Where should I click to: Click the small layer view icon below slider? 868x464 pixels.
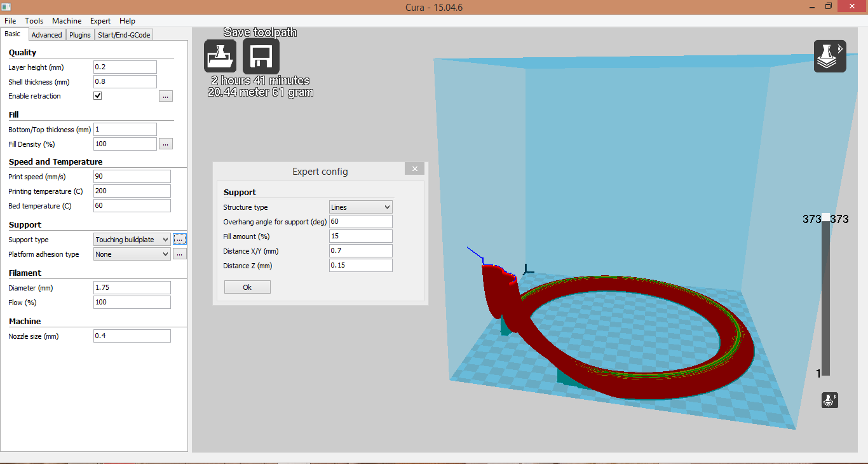click(830, 400)
